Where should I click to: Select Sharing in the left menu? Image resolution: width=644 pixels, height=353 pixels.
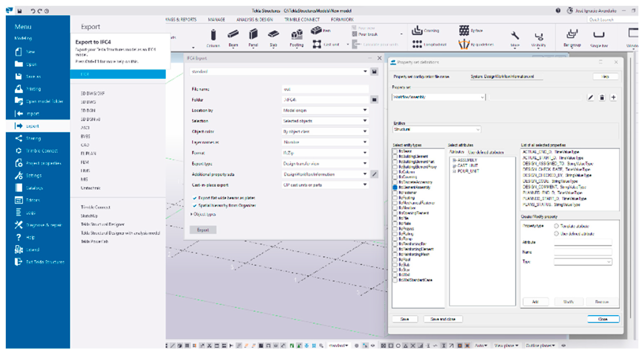tap(33, 138)
